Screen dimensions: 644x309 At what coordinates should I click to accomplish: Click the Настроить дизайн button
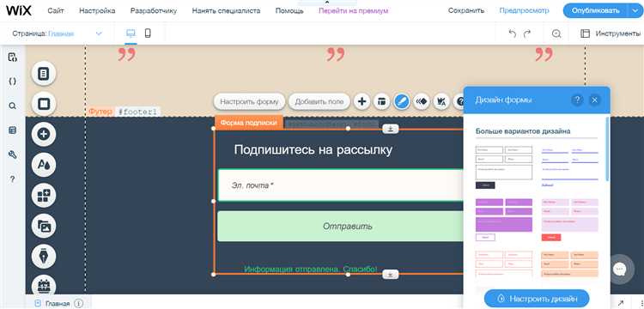[x=537, y=299]
